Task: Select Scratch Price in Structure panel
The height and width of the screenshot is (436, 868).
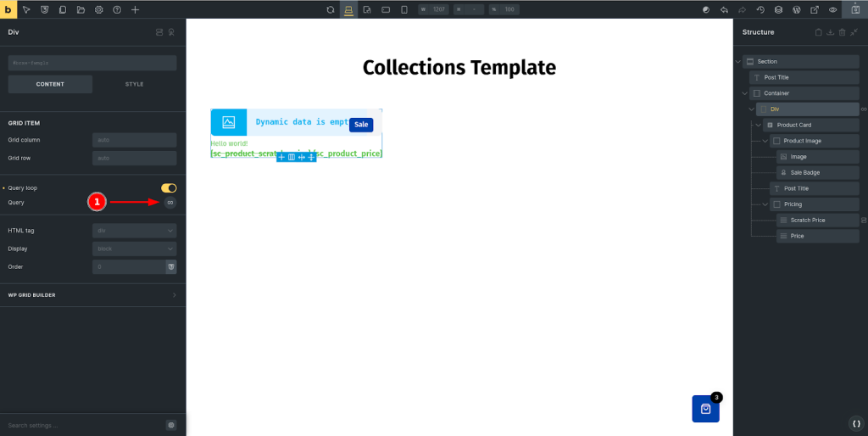Action: (x=807, y=221)
